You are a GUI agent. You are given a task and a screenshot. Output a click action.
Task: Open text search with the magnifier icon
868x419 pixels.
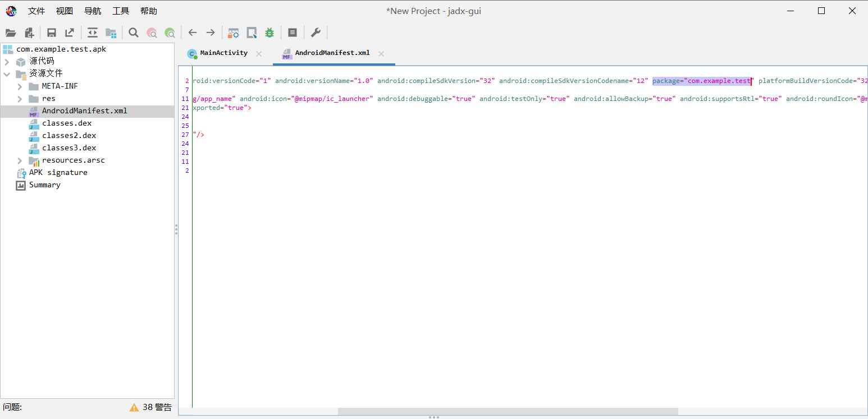click(x=134, y=33)
